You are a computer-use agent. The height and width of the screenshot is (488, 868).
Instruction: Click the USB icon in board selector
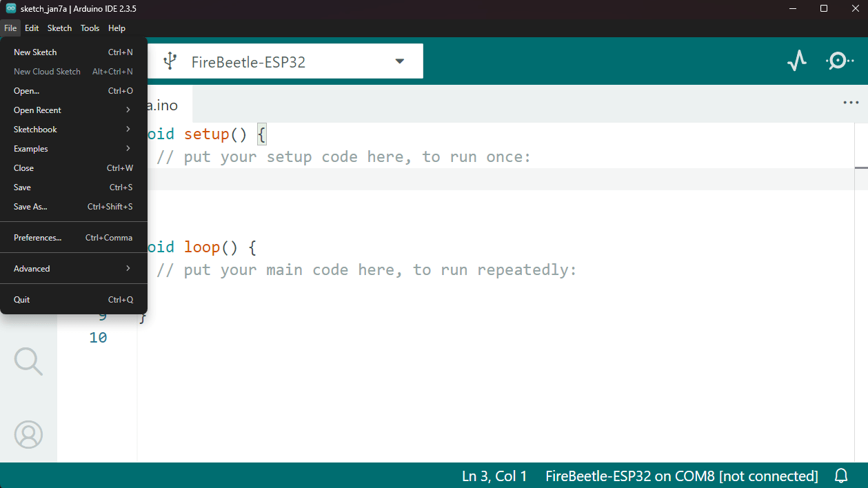click(x=170, y=61)
